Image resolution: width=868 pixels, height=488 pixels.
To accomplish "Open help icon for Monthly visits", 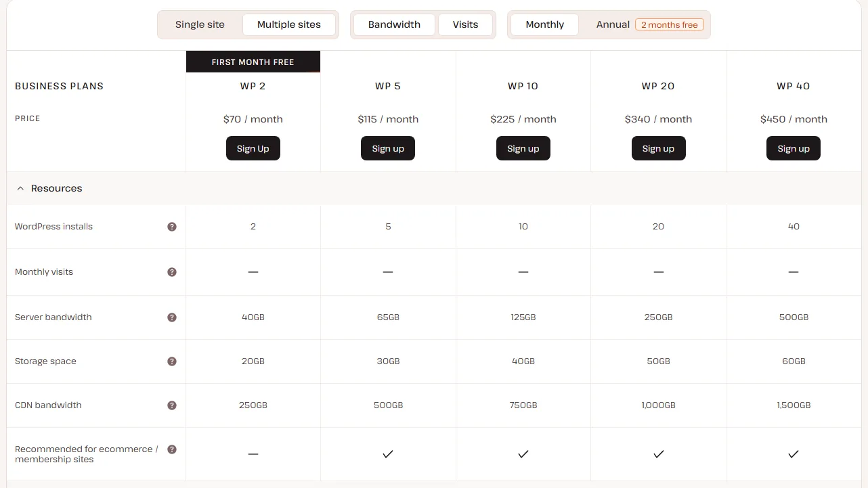I will pyautogui.click(x=172, y=272).
